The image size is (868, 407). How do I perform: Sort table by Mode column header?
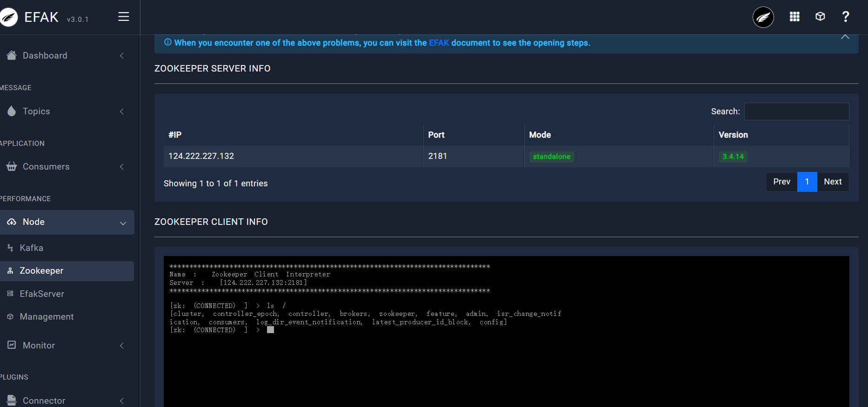[619, 135]
